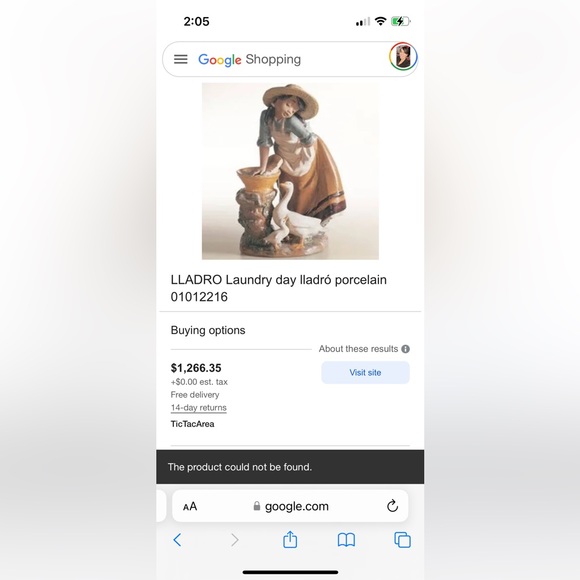Open the hamburger menu next to Google Shopping
The height and width of the screenshot is (580, 580).
point(181,59)
